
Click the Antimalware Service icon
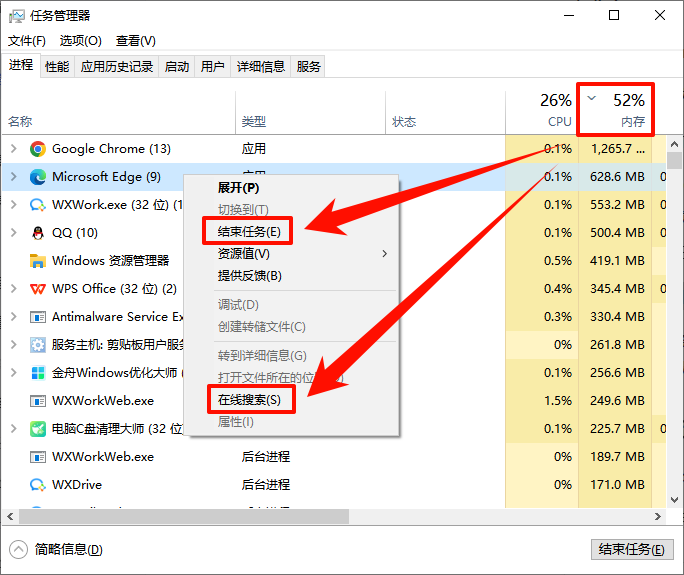[x=38, y=317]
